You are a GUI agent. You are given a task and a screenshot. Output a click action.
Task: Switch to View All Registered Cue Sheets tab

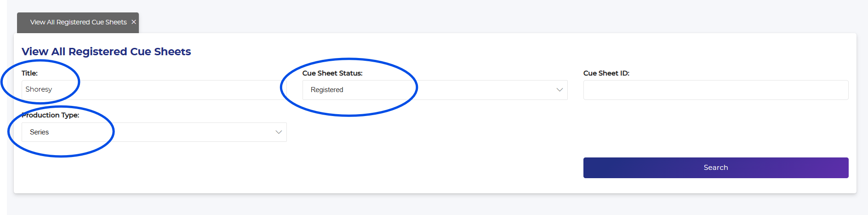(x=78, y=22)
